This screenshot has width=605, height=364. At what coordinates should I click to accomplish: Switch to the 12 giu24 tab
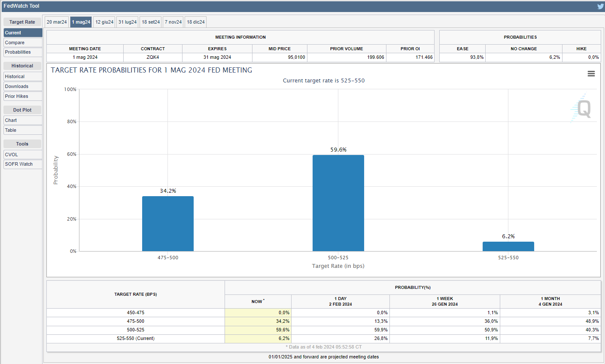tap(104, 22)
